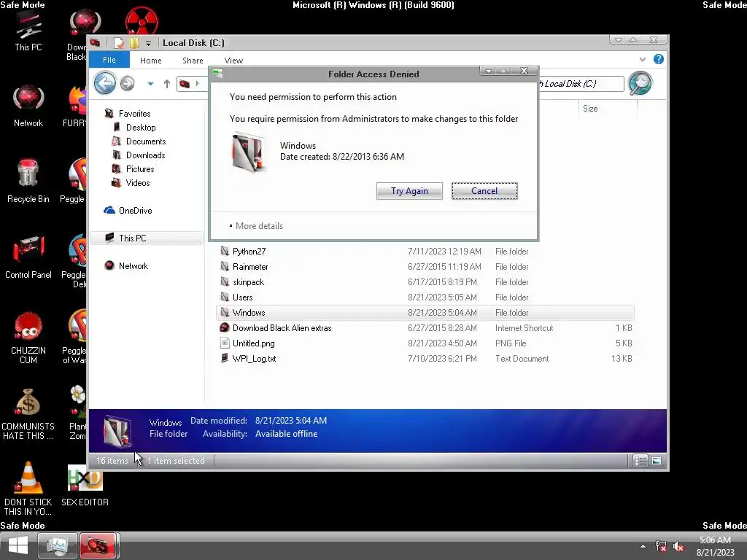Open SEX EDITOR HxD desktop icon
The image size is (747, 560).
[x=85, y=486]
